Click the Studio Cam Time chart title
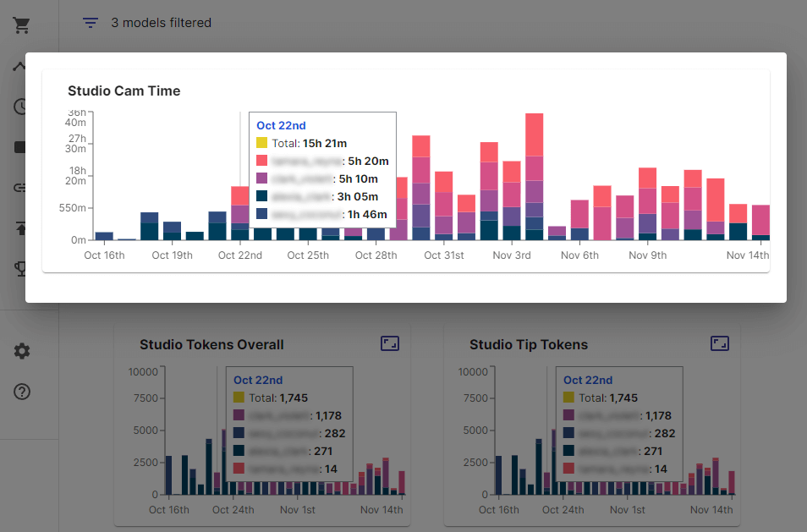 pos(124,90)
